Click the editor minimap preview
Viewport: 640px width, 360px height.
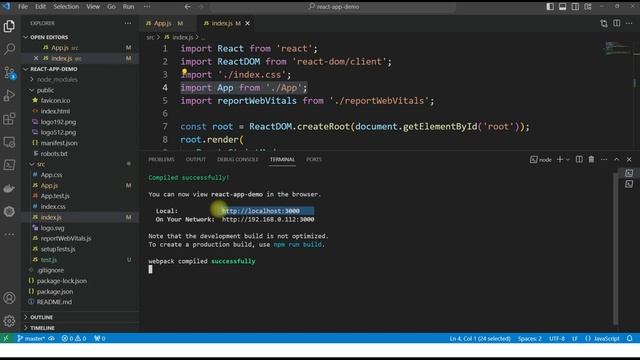pyautogui.click(x=617, y=48)
